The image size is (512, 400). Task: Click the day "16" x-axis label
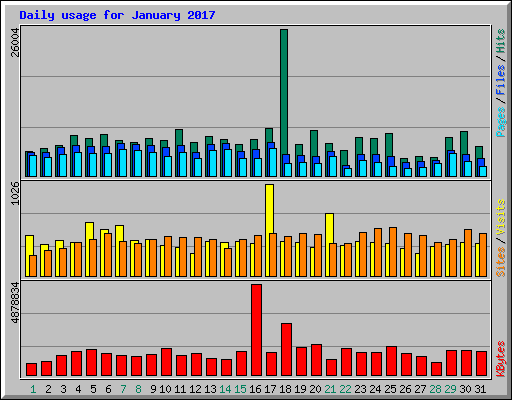[x=255, y=389]
